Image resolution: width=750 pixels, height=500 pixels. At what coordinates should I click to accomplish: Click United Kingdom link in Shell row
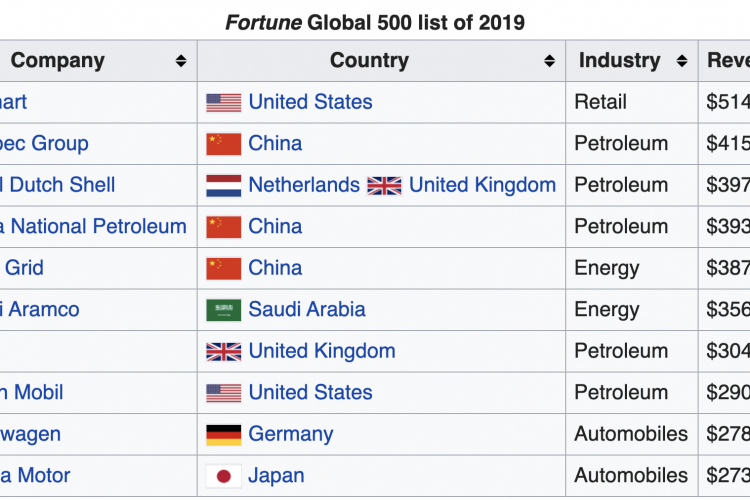point(483,185)
